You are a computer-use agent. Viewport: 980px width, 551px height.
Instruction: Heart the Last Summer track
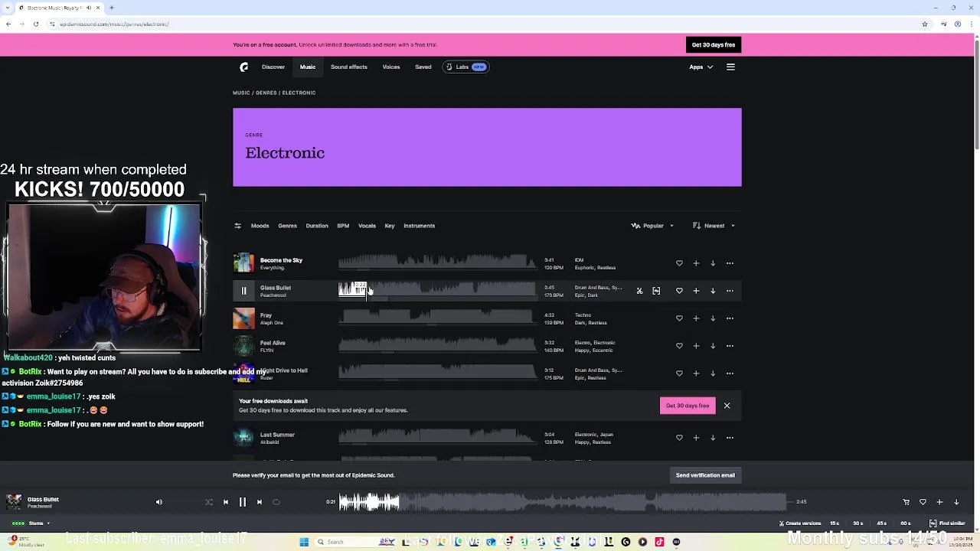pyautogui.click(x=679, y=438)
